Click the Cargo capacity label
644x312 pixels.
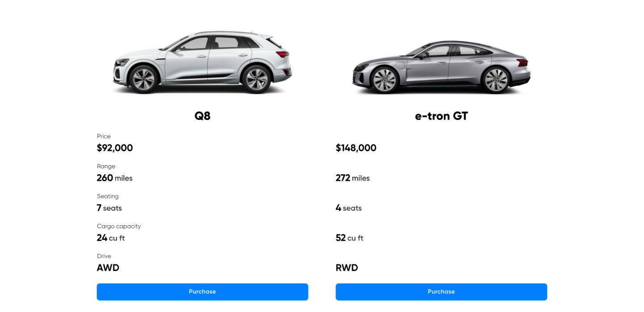click(119, 227)
